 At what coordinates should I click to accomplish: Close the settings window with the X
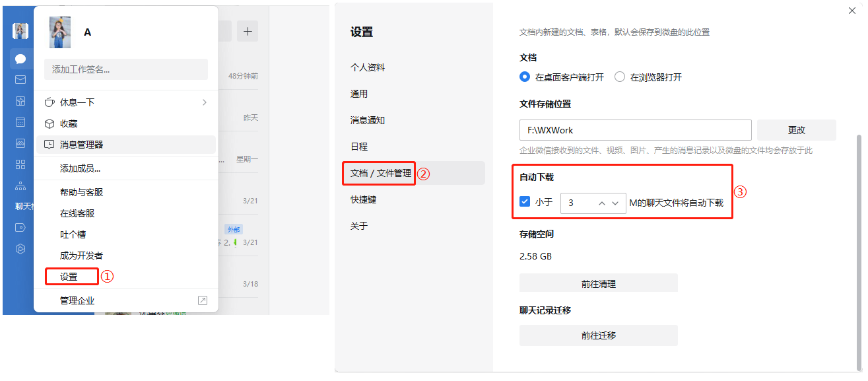851,11
